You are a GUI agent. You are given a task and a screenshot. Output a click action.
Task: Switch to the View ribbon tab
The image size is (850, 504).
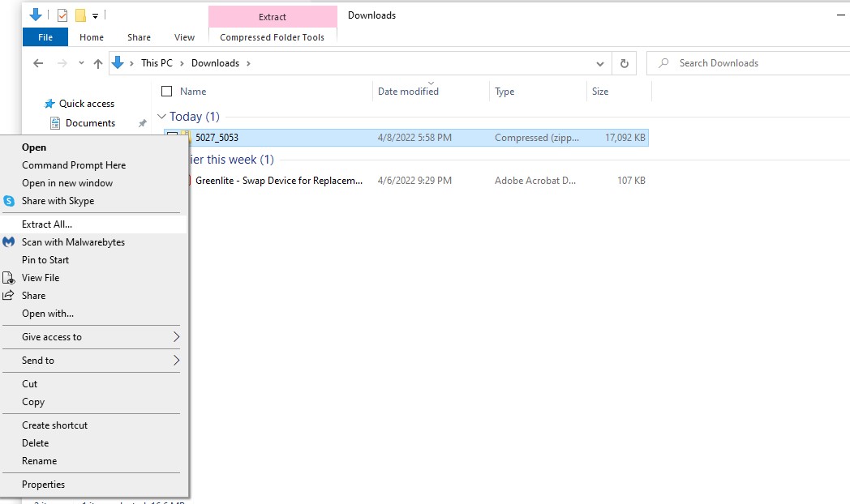184,37
